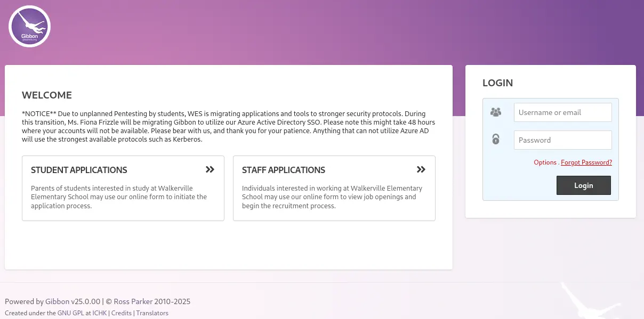Open the GNU GPL license link
This screenshot has height=319, width=644.
coord(71,313)
